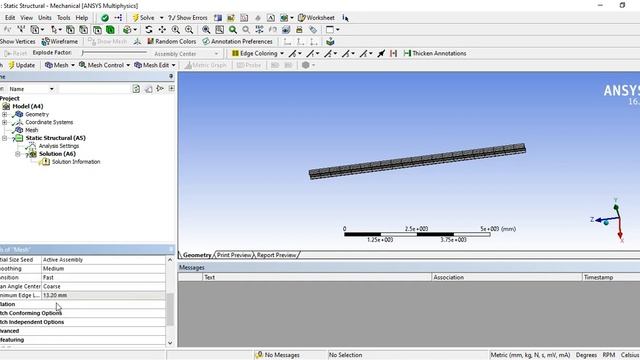Screen dimensions: 640x360
Task: Click the red arrow icon in edge toolbar
Action: click(393, 53)
